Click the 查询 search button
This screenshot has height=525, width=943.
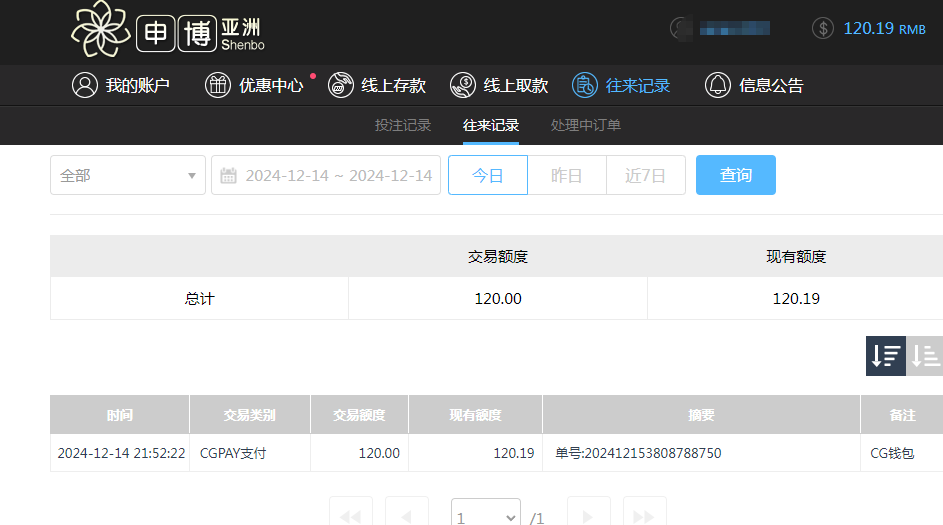pyautogui.click(x=735, y=175)
